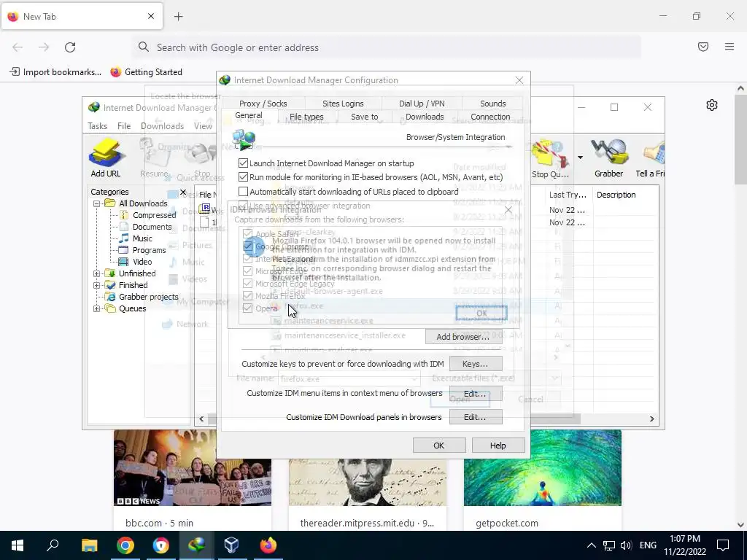
Task: Toggle the Opera browser checkbox
Action: pos(248,308)
